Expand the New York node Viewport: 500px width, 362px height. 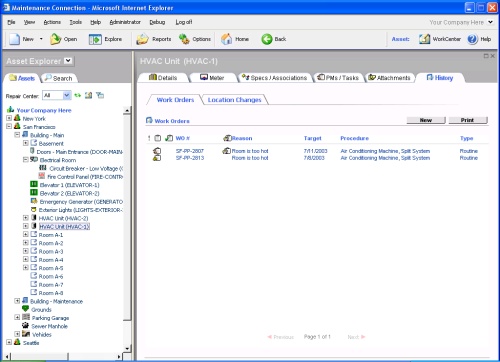pos(9,118)
